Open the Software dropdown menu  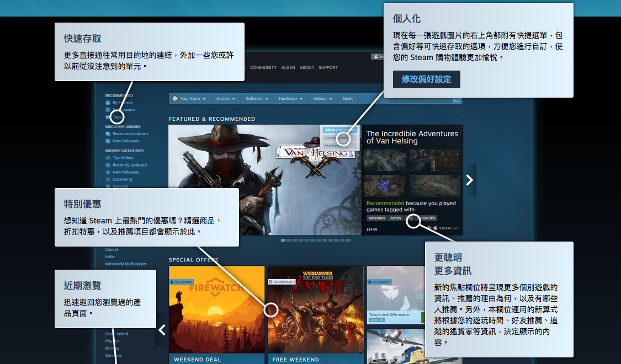pyautogui.click(x=257, y=99)
